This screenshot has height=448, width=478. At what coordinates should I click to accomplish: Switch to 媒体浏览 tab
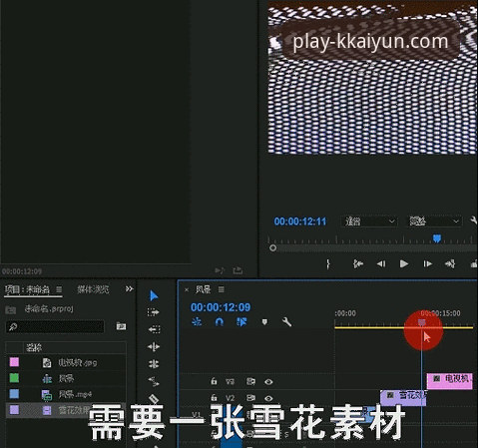93,289
